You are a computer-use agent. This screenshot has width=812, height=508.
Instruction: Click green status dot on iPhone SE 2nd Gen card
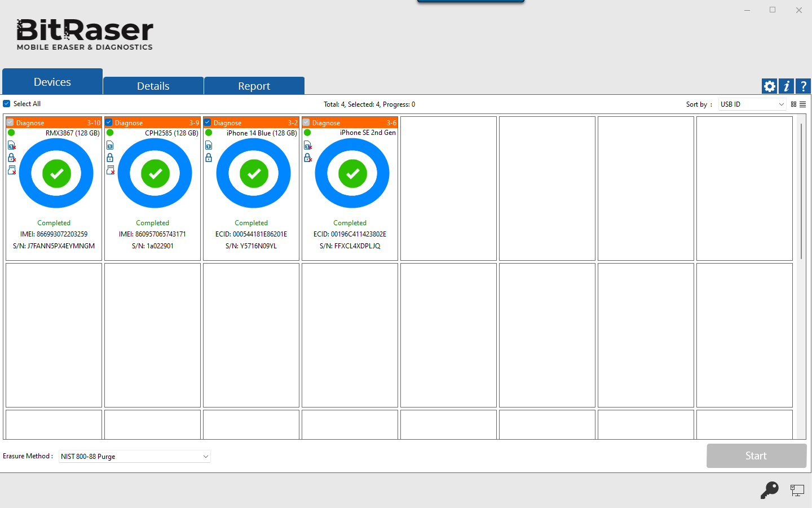[x=307, y=133]
